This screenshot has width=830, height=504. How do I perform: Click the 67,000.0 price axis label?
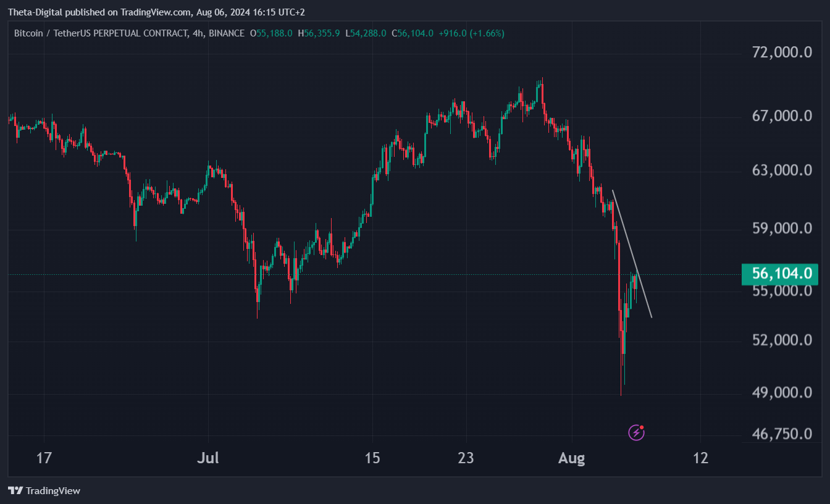click(782, 116)
